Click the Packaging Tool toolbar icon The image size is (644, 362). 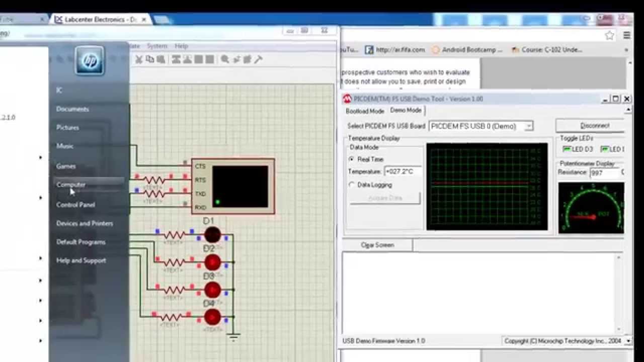coord(247,59)
